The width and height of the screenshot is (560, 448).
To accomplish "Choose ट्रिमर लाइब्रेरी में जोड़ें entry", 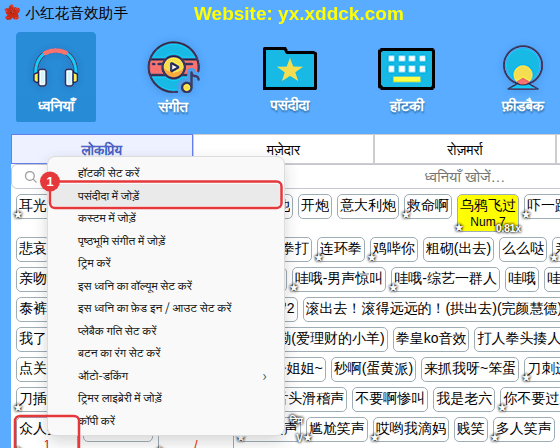I will pyautogui.click(x=166, y=398).
